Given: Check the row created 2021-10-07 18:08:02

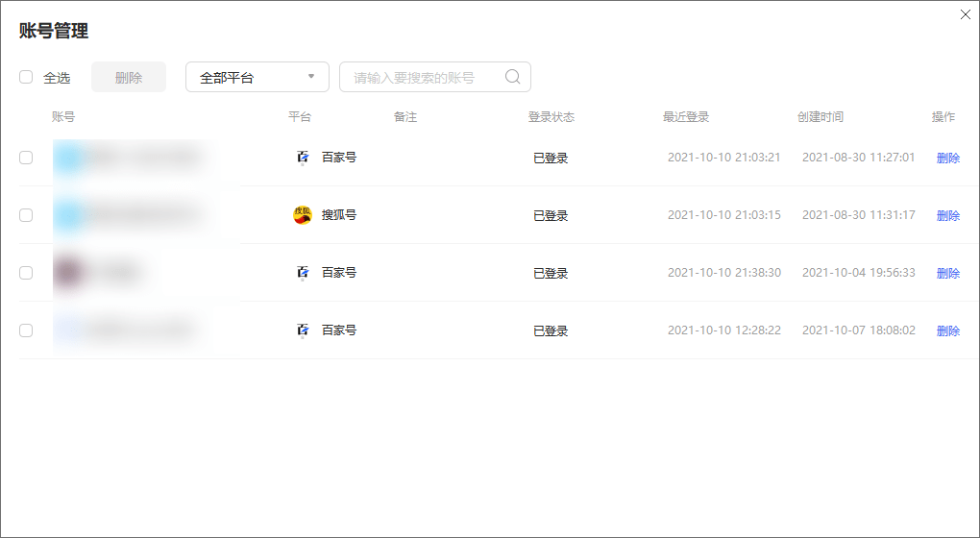Looking at the screenshot, I should click(26, 330).
